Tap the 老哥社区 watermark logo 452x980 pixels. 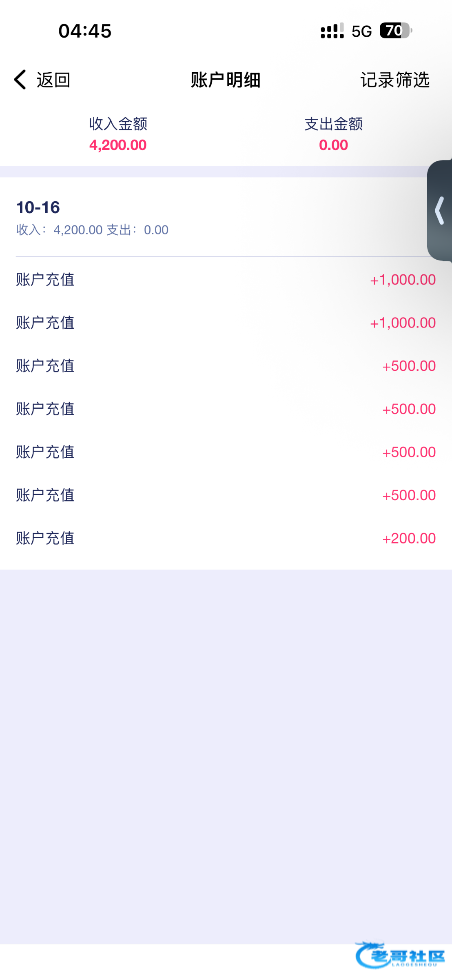(399, 955)
